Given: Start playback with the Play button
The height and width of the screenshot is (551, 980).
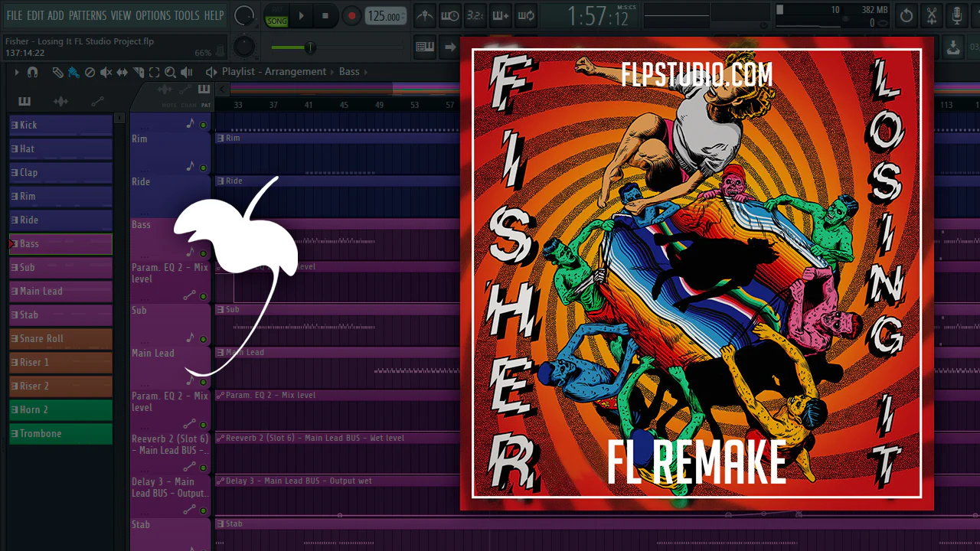Looking at the screenshot, I should (x=302, y=15).
